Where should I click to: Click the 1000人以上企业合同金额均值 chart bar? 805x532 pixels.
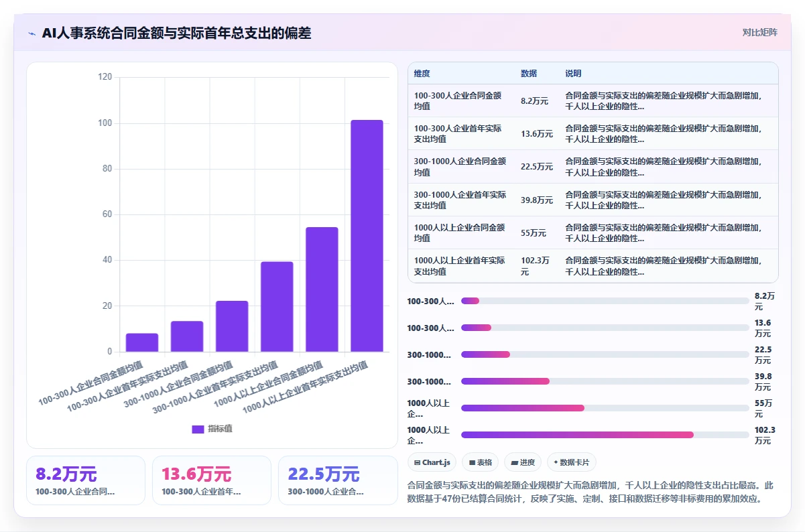(x=322, y=289)
